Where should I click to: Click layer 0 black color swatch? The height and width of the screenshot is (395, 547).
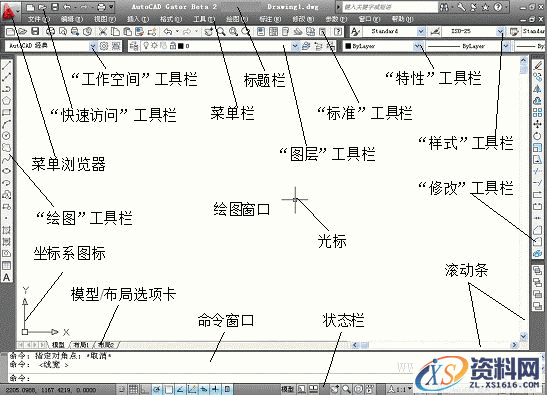[x=181, y=46]
